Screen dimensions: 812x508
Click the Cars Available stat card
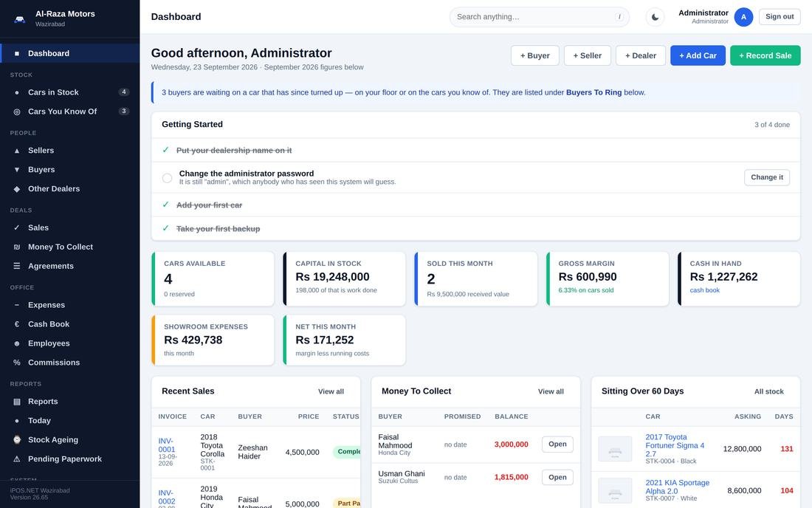tap(213, 279)
